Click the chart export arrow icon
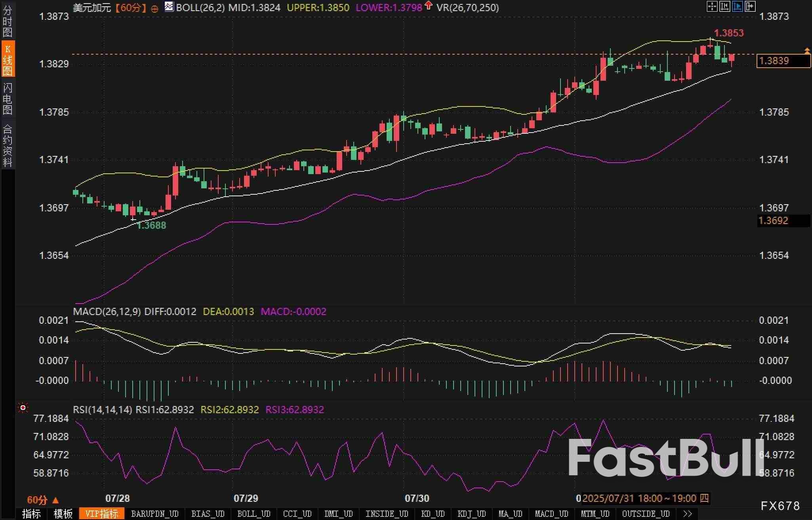 click(x=750, y=6)
